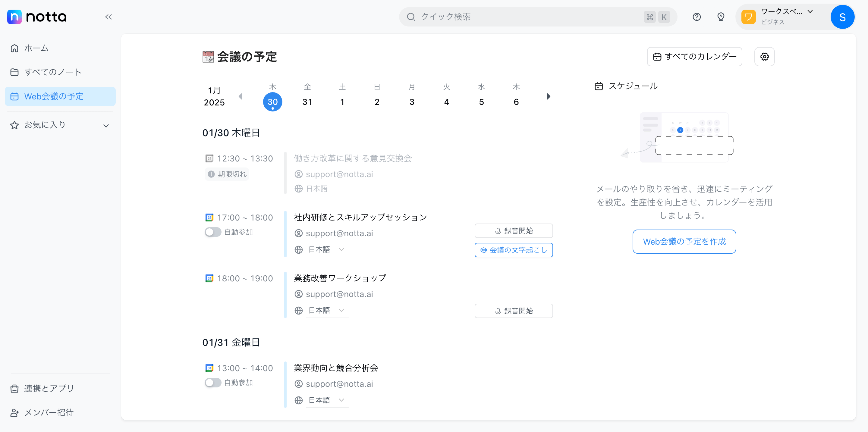This screenshot has height=432, width=868.
Task: Click globe icon in 業務改善ワークショップ meeting
Action: (x=299, y=311)
